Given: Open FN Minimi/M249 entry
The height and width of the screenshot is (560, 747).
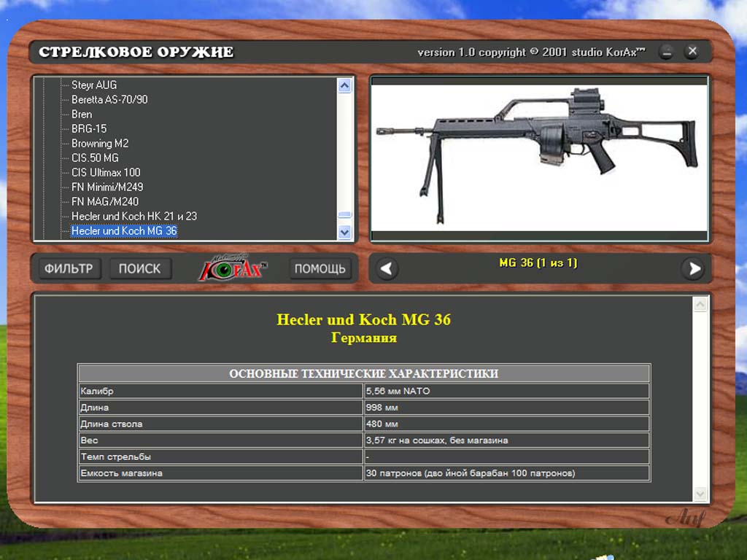Looking at the screenshot, I should pyautogui.click(x=107, y=187).
